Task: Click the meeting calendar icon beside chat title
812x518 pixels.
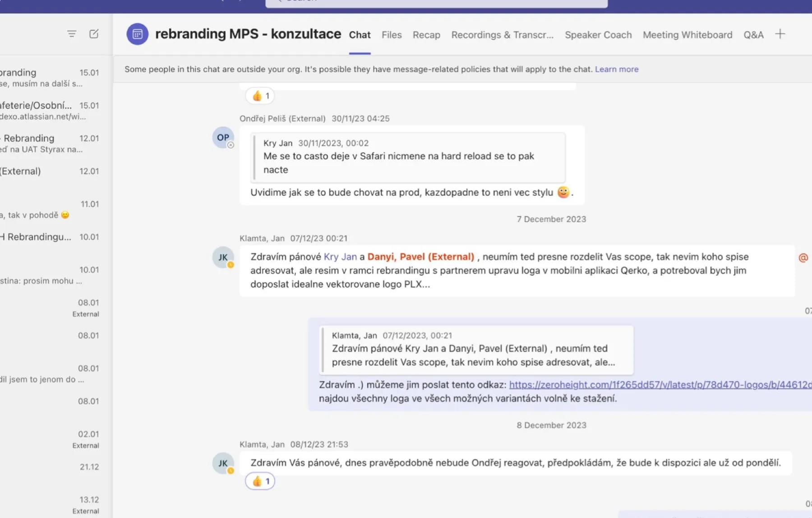Action: click(x=138, y=34)
